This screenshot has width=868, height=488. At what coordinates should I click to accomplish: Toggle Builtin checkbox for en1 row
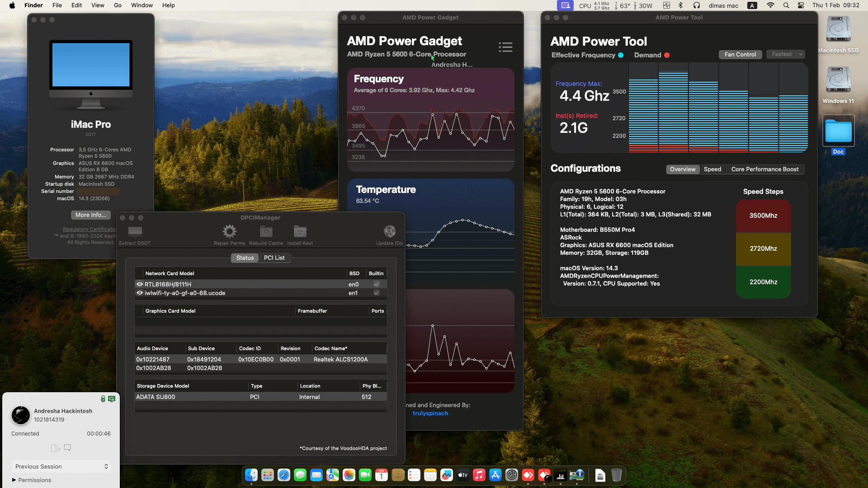377,293
